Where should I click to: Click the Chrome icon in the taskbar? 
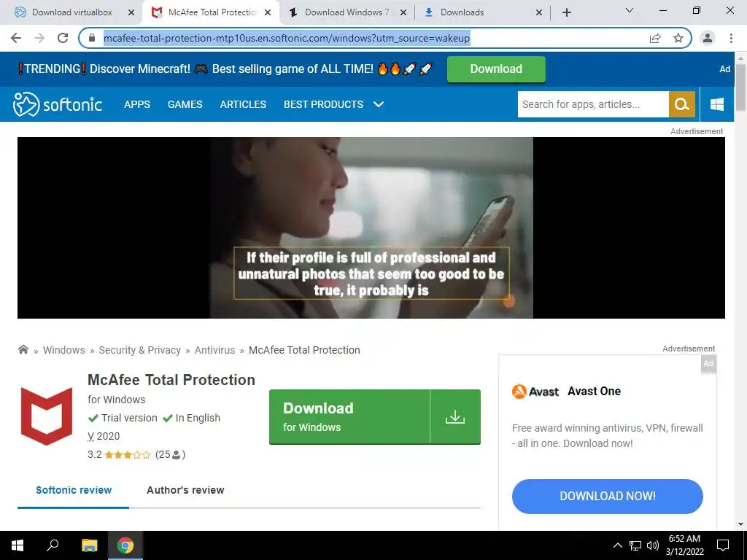[125, 545]
